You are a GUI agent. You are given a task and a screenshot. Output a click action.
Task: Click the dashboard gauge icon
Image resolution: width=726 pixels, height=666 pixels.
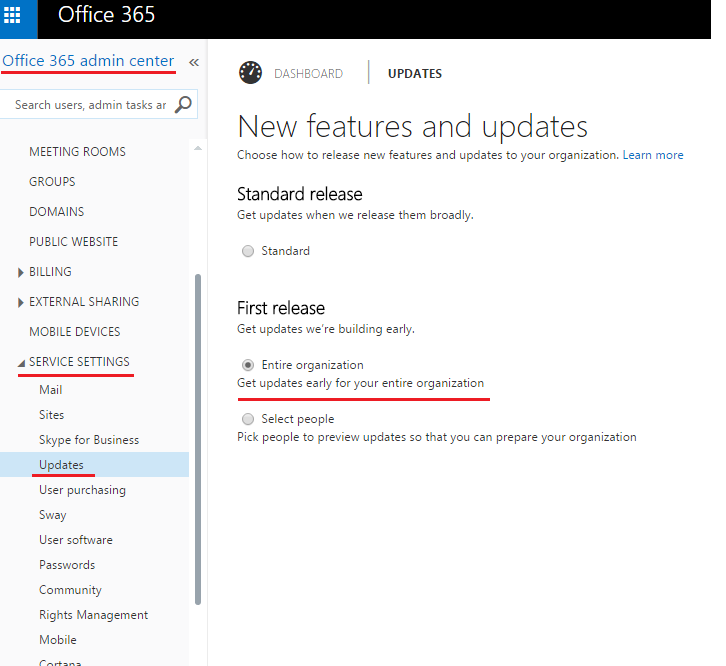coord(250,73)
